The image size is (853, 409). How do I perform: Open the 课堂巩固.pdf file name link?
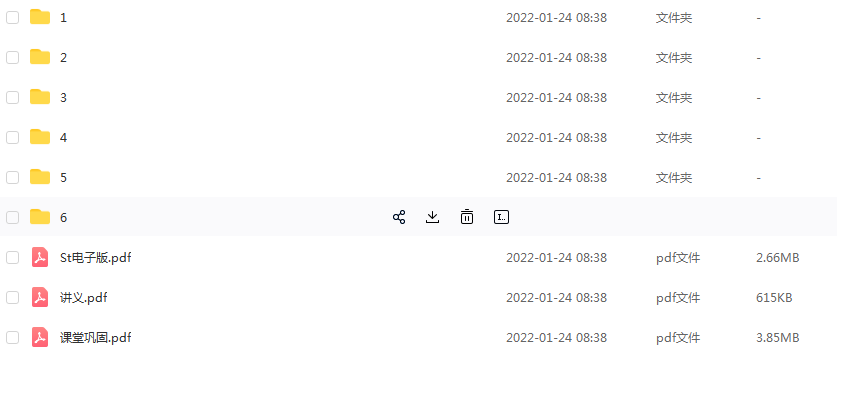pos(95,337)
